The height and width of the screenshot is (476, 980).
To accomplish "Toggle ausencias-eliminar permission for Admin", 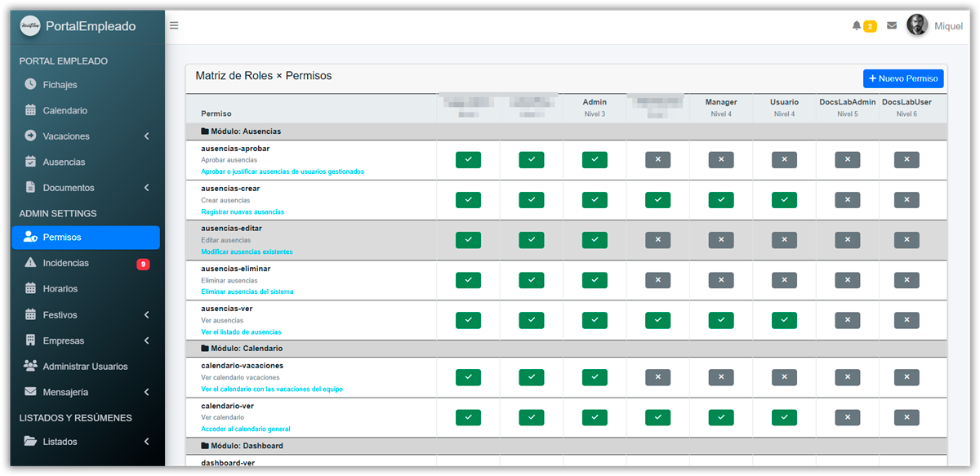I will (x=595, y=280).
